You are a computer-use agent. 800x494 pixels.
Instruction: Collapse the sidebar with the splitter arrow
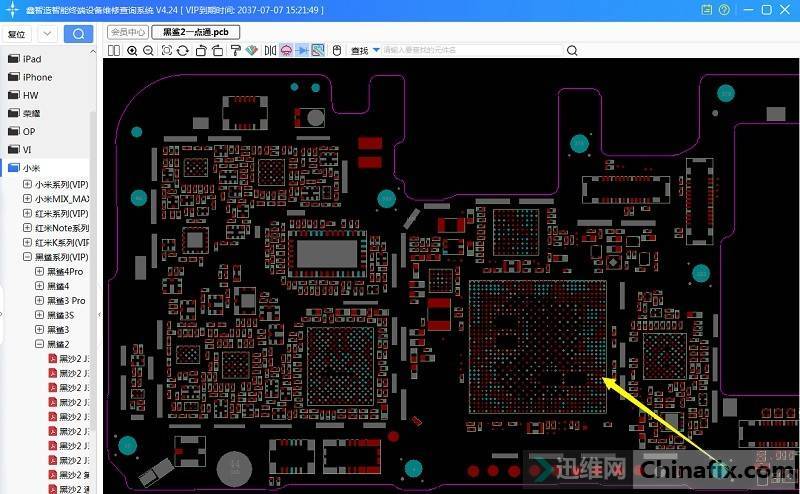tap(99, 315)
